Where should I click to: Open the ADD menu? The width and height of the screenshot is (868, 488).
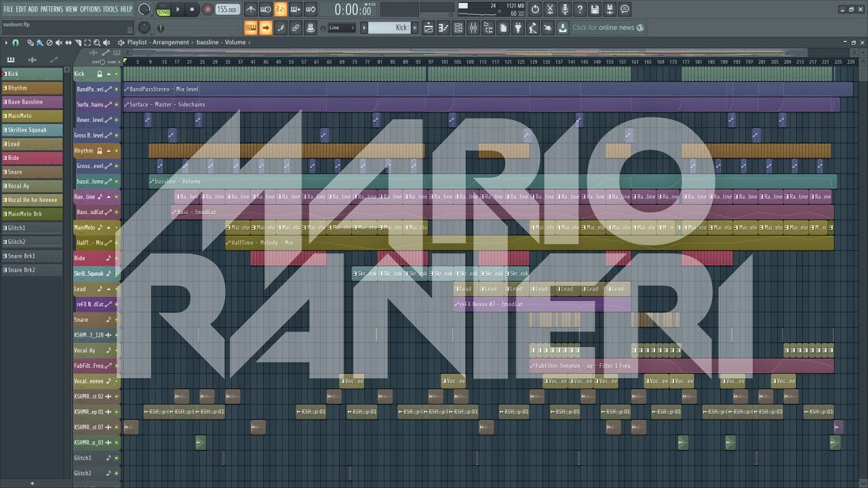click(x=33, y=9)
